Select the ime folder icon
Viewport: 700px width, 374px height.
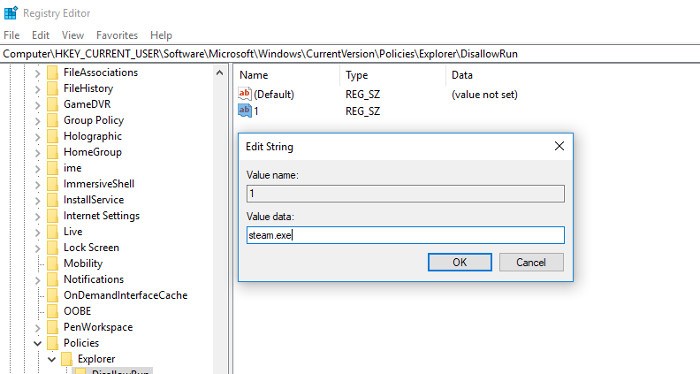[53, 168]
